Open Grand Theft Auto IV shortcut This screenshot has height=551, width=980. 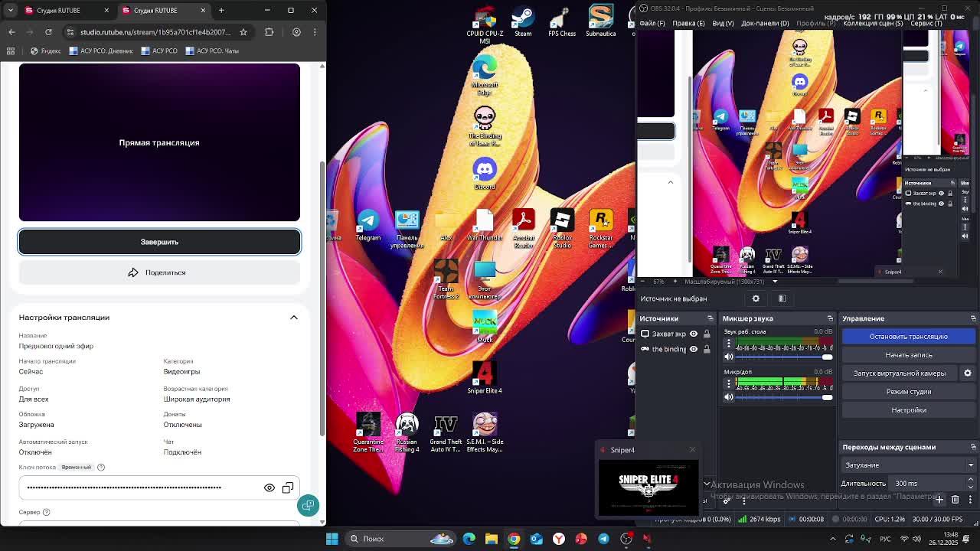(446, 432)
